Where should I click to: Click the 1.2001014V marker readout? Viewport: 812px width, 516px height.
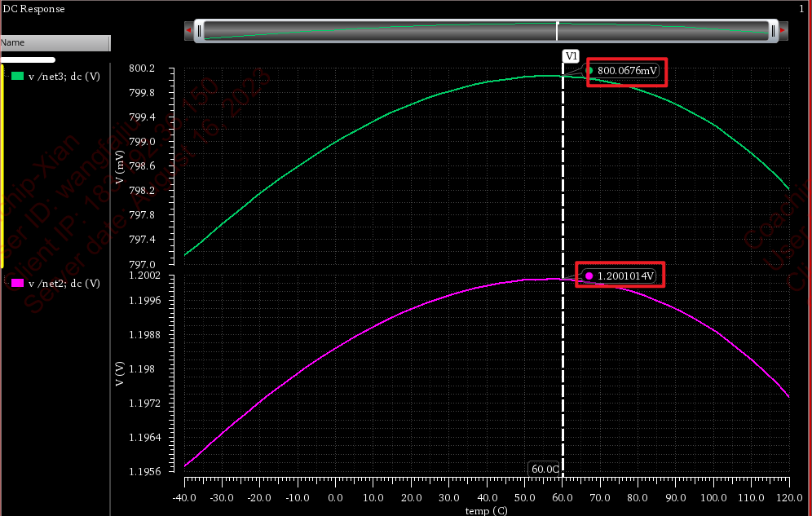click(x=625, y=276)
